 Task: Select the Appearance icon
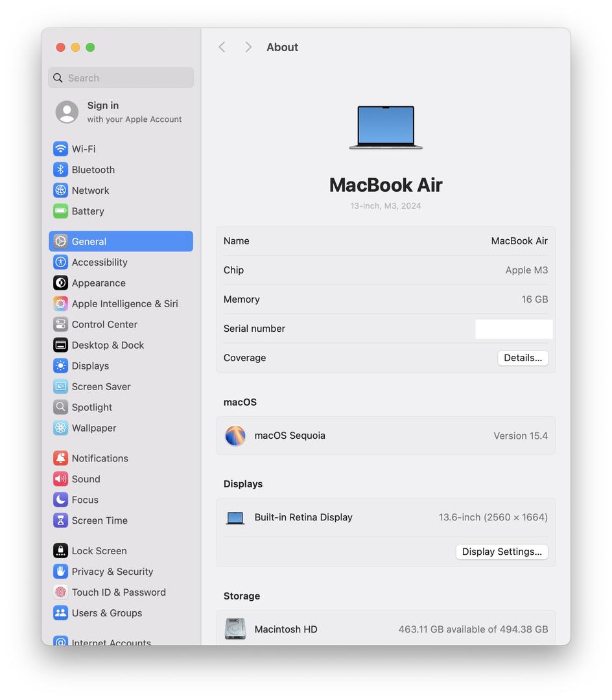(60, 283)
